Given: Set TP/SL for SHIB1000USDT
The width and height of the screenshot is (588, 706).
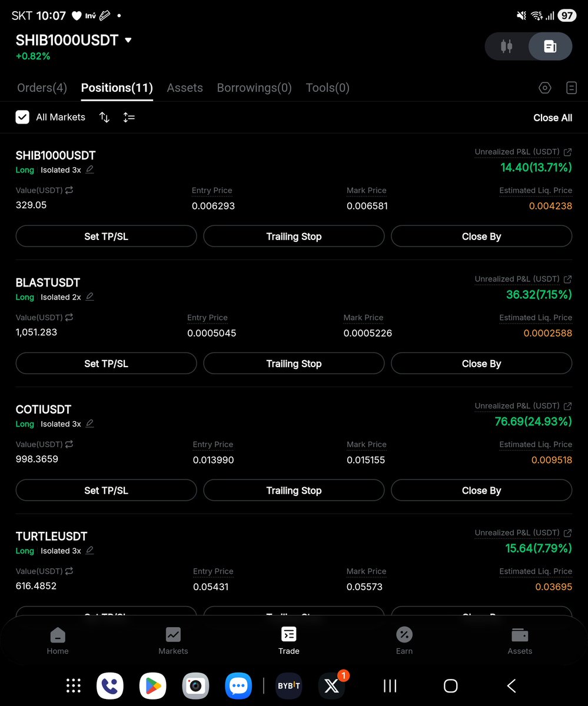Looking at the screenshot, I should 106,236.
